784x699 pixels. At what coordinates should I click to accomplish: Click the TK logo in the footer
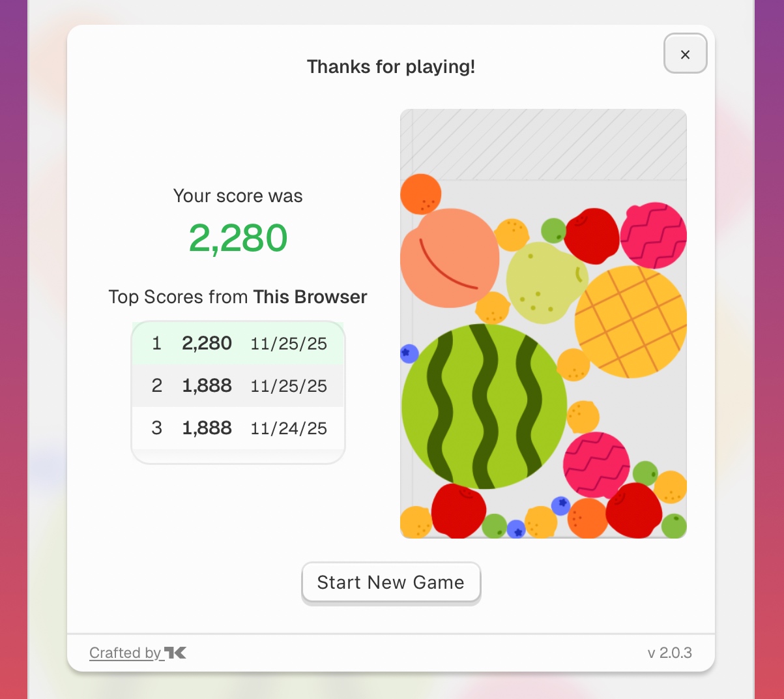175,653
